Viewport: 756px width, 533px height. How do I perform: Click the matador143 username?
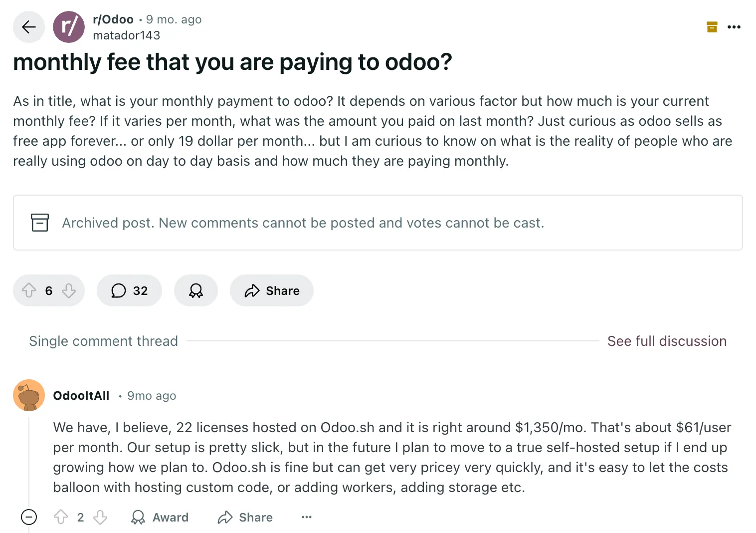pyautogui.click(x=127, y=35)
